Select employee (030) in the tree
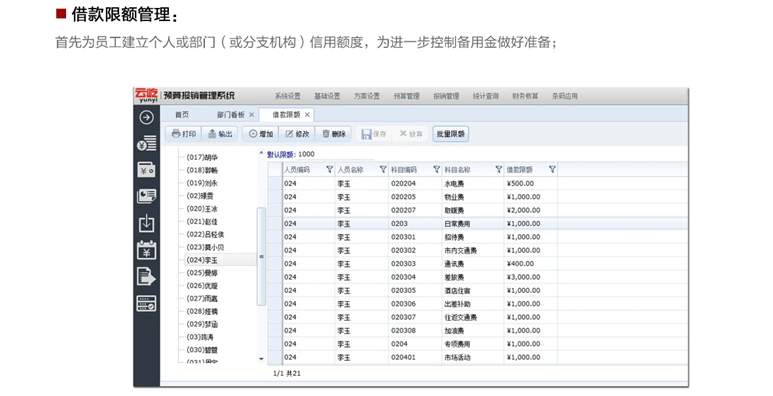 202,350
